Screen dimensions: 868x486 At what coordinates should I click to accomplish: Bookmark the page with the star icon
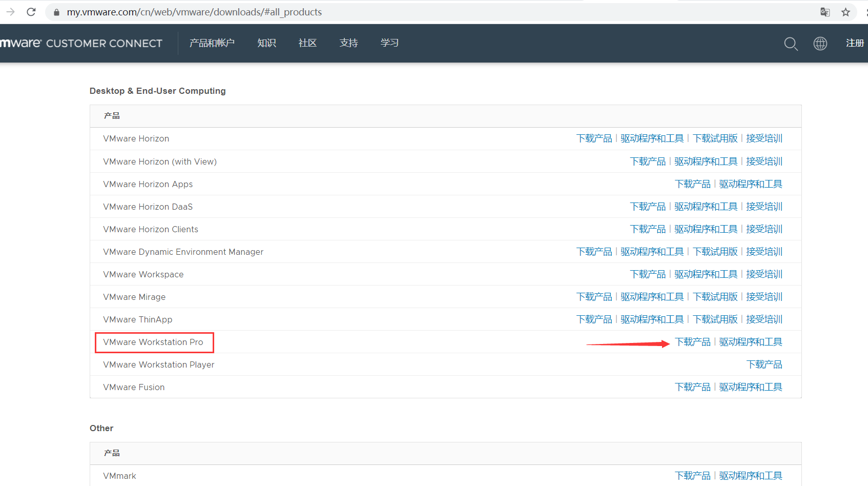tap(845, 12)
